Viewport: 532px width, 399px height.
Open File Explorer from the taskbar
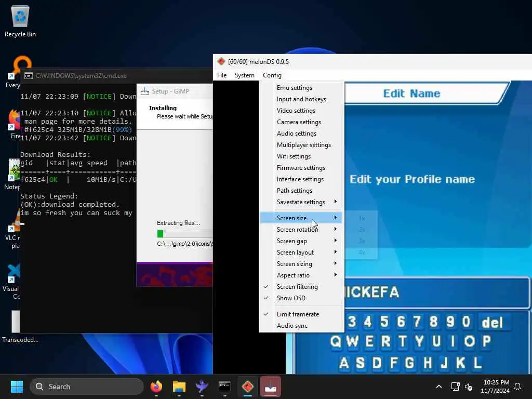(x=179, y=387)
